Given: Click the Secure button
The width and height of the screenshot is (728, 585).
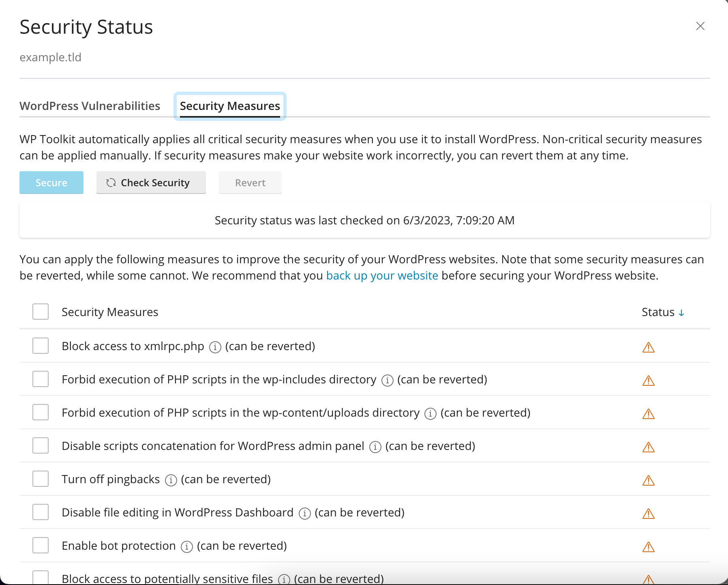Looking at the screenshot, I should 51,183.
